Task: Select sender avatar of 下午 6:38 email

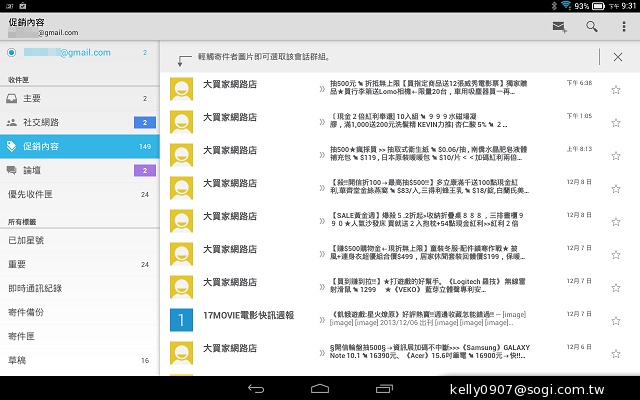Action: 181,89
